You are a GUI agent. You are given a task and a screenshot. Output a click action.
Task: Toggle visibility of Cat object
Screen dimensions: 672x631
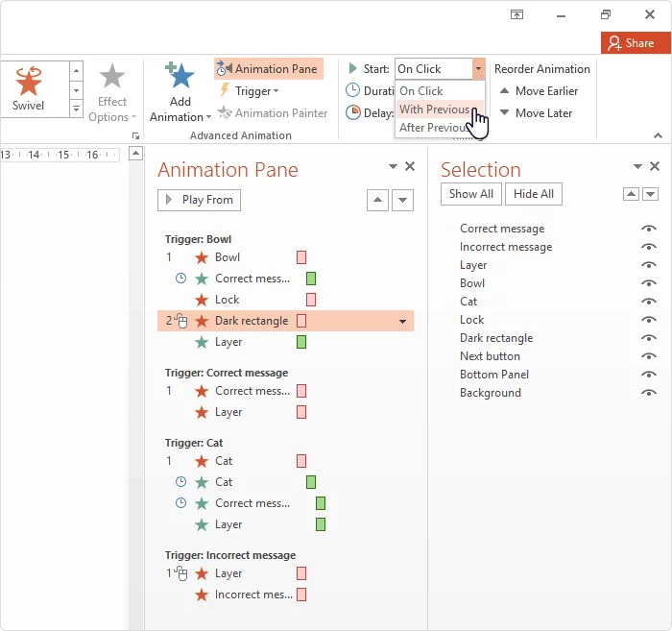649,302
